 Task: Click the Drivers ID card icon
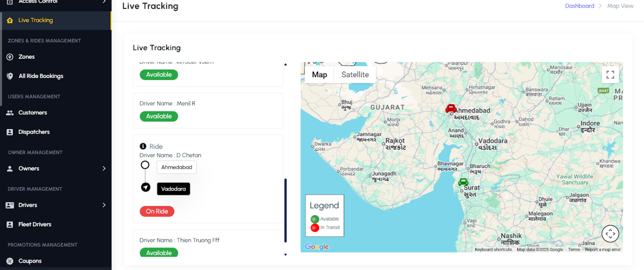(10, 205)
